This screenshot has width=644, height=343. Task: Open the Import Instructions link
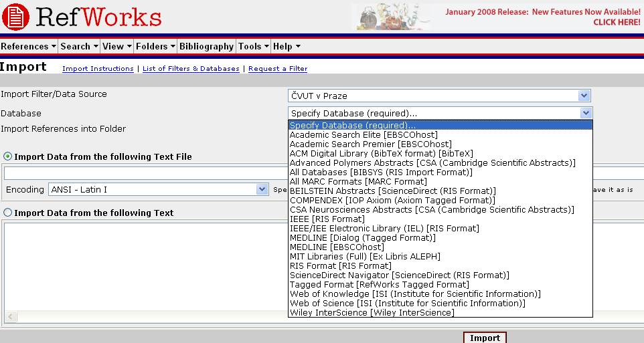98,68
